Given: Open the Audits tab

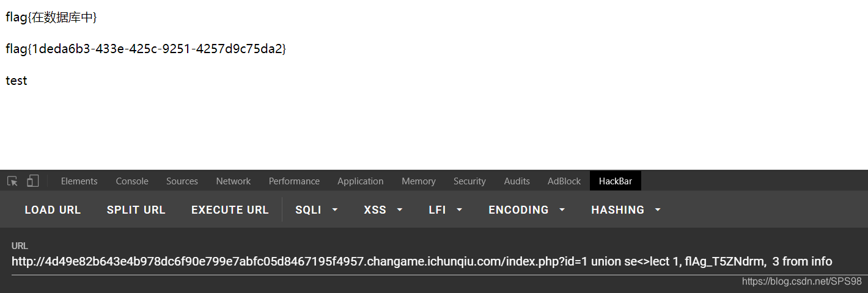Looking at the screenshot, I should [517, 181].
